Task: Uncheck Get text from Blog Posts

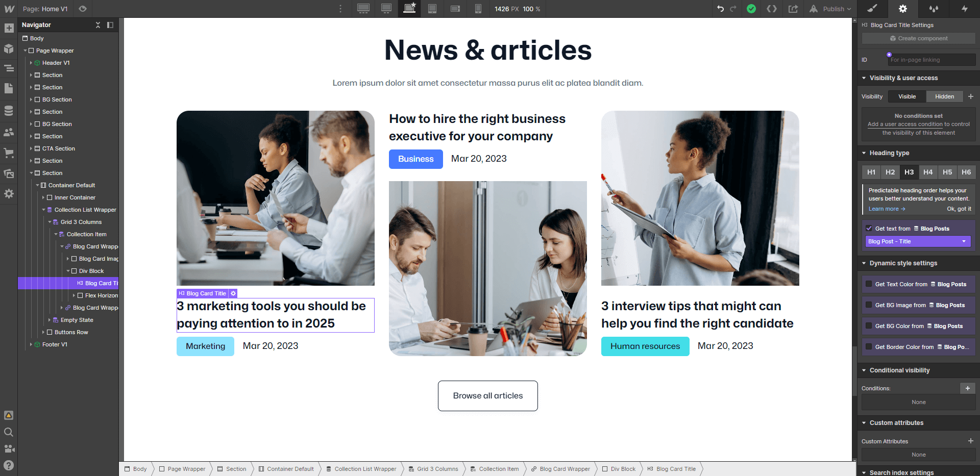Action: pyautogui.click(x=869, y=229)
